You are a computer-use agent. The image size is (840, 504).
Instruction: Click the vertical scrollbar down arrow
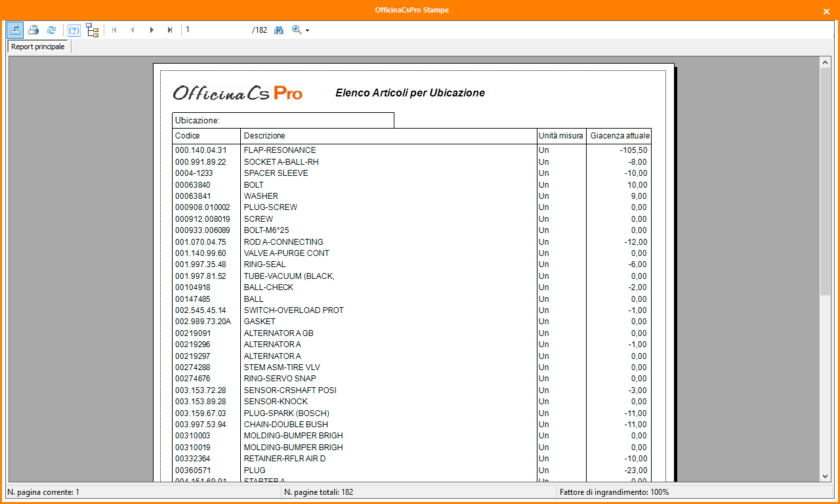826,477
